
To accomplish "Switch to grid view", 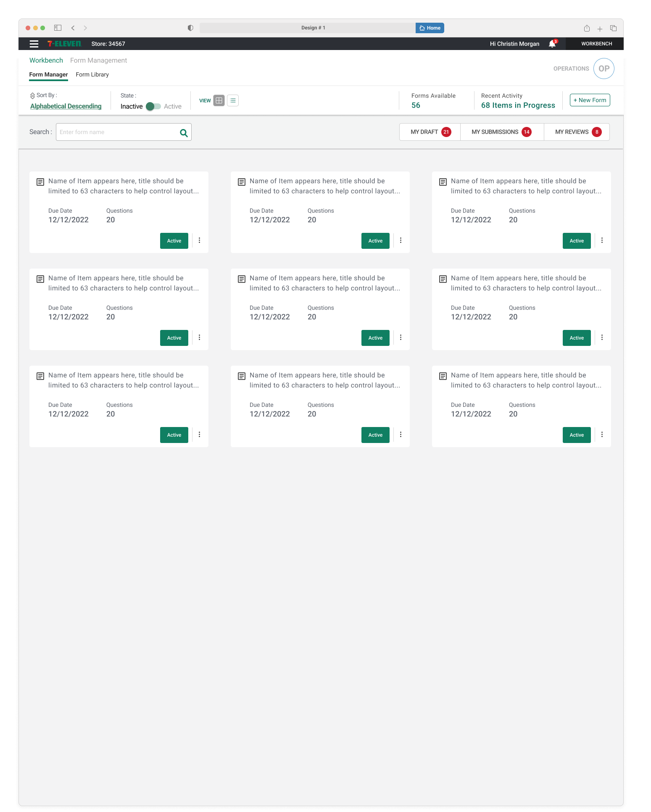I will click(x=219, y=100).
